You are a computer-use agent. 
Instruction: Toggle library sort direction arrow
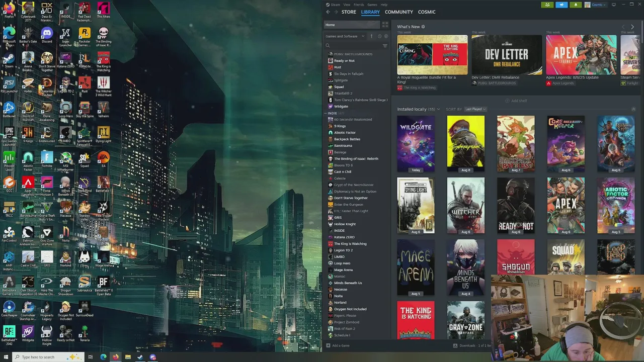click(x=371, y=36)
